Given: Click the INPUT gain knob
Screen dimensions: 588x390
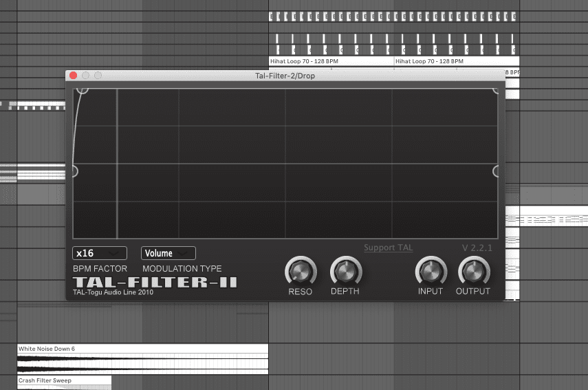Looking at the screenshot, I should [x=431, y=272].
